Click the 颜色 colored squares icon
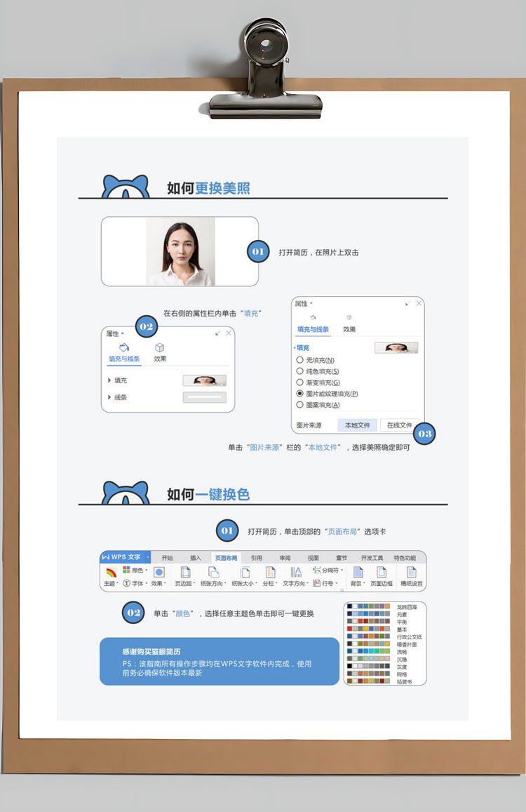 pos(126,570)
